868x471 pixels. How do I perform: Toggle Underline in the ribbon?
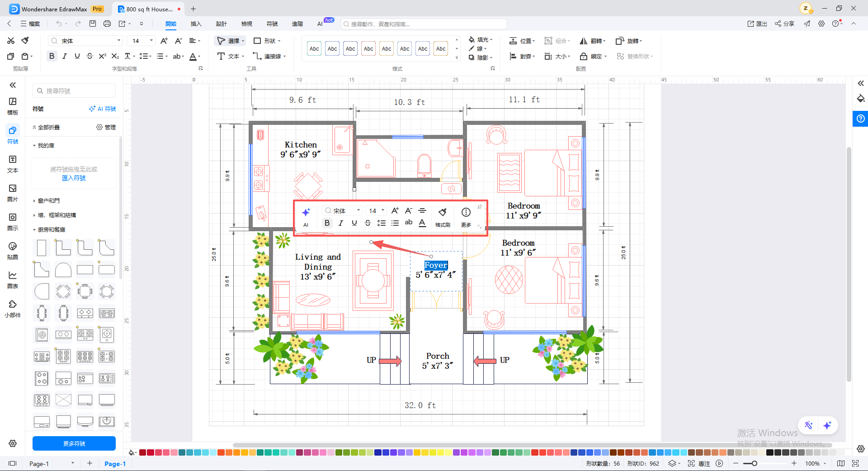tap(77, 56)
